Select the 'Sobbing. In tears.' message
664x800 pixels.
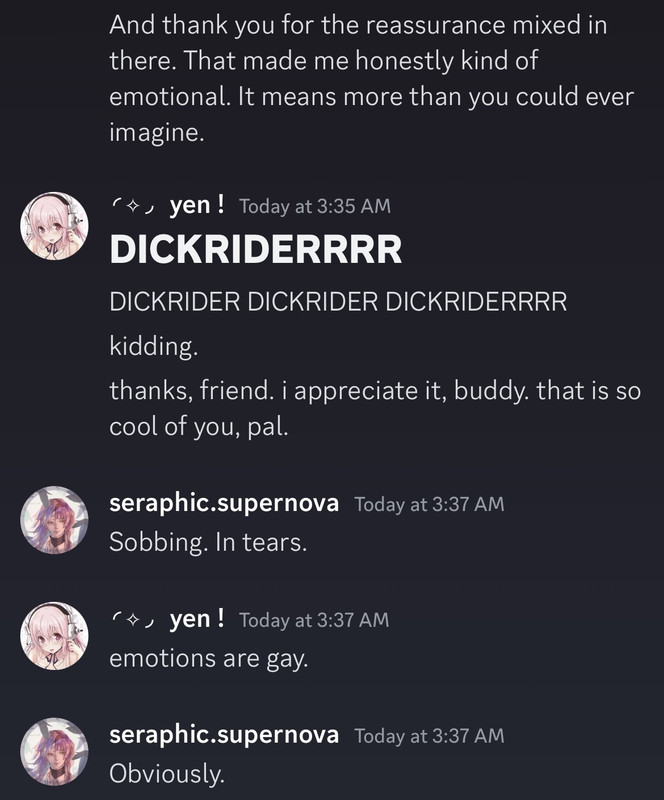(208, 542)
